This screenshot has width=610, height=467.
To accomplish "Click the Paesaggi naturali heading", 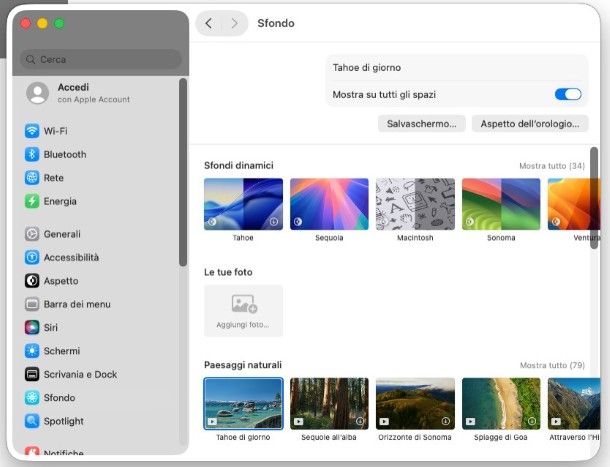I will click(x=243, y=365).
